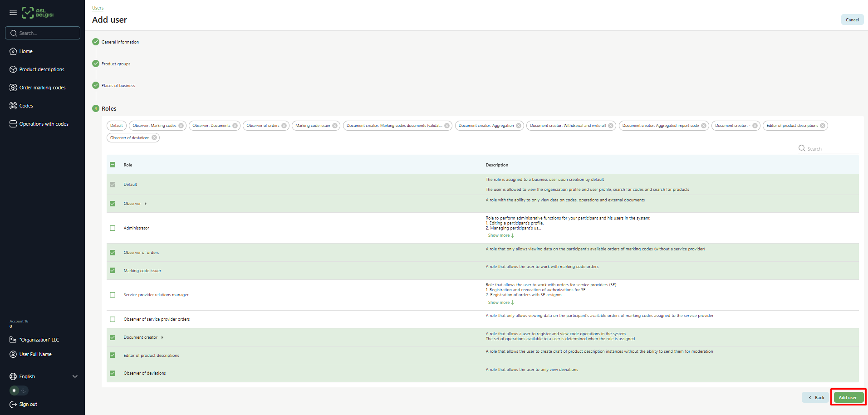The image size is (868, 415).
Task: Uncheck the Marking code issuer role
Action: (112, 270)
